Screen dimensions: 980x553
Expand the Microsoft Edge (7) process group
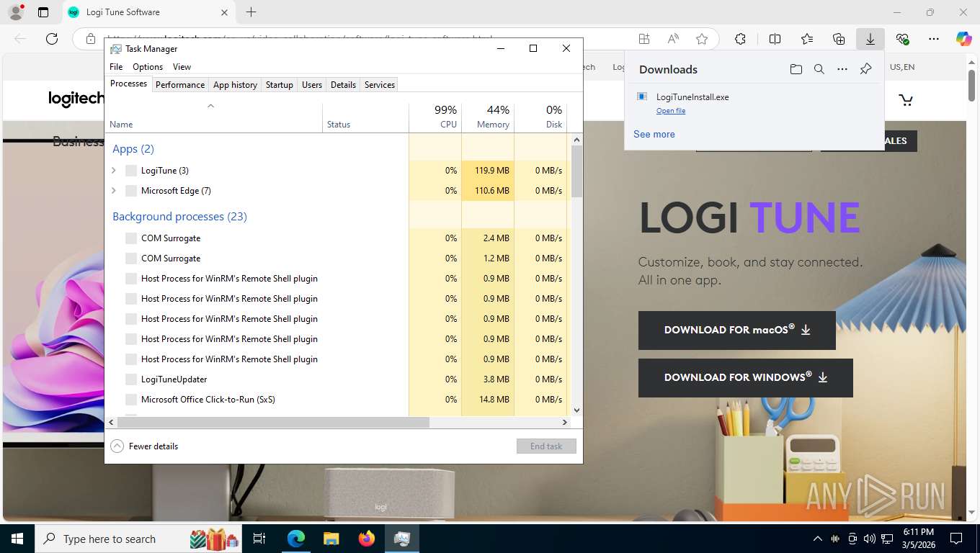click(x=114, y=191)
